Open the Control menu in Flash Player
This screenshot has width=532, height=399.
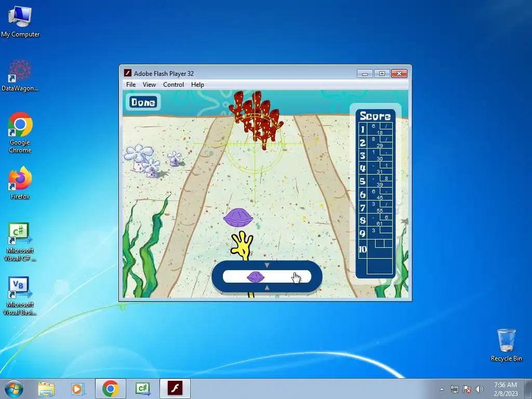174,85
